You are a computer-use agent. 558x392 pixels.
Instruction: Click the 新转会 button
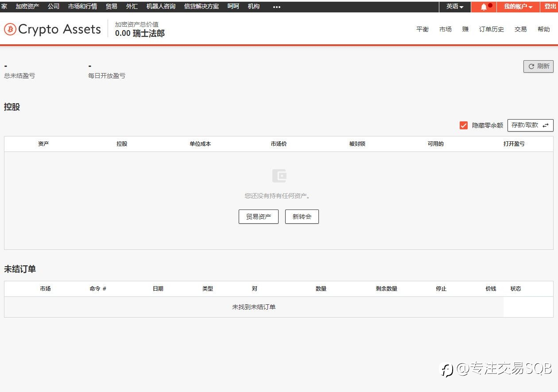point(302,217)
